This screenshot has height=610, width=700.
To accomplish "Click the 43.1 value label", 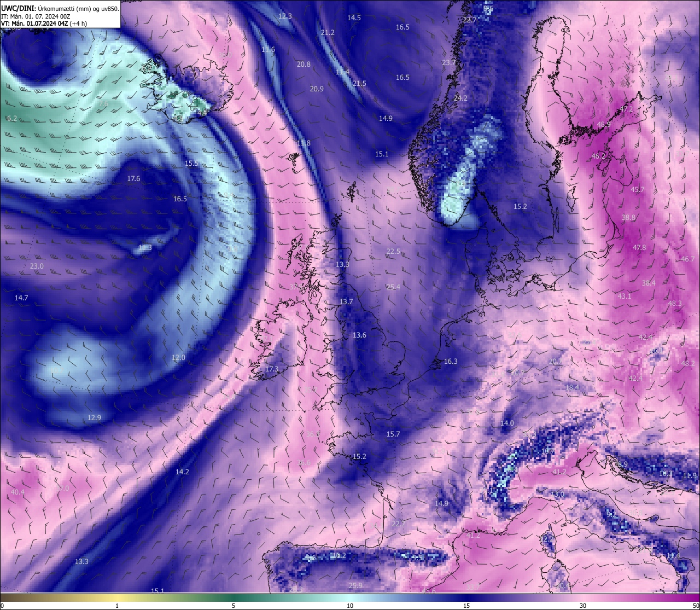I will (625, 297).
